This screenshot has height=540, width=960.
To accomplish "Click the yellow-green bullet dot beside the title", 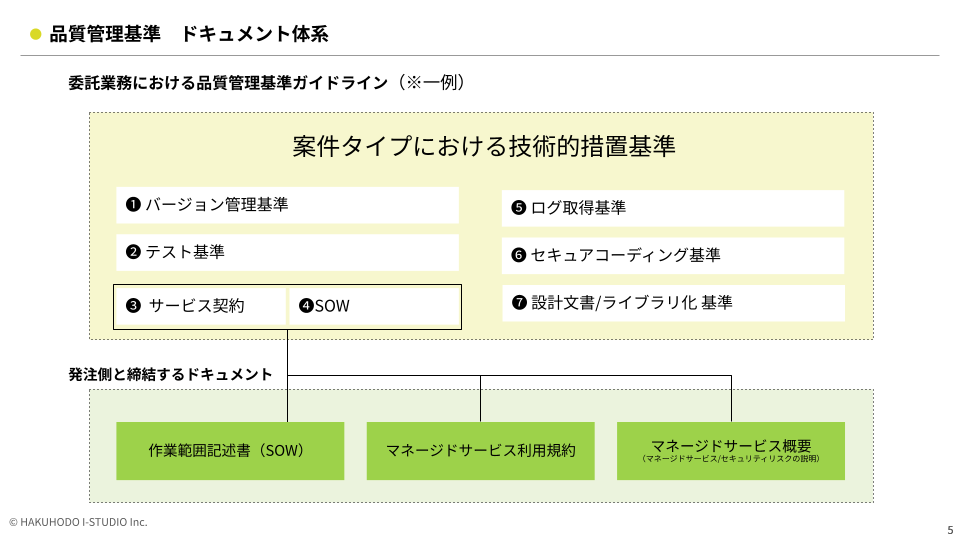I will pos(36,35).
